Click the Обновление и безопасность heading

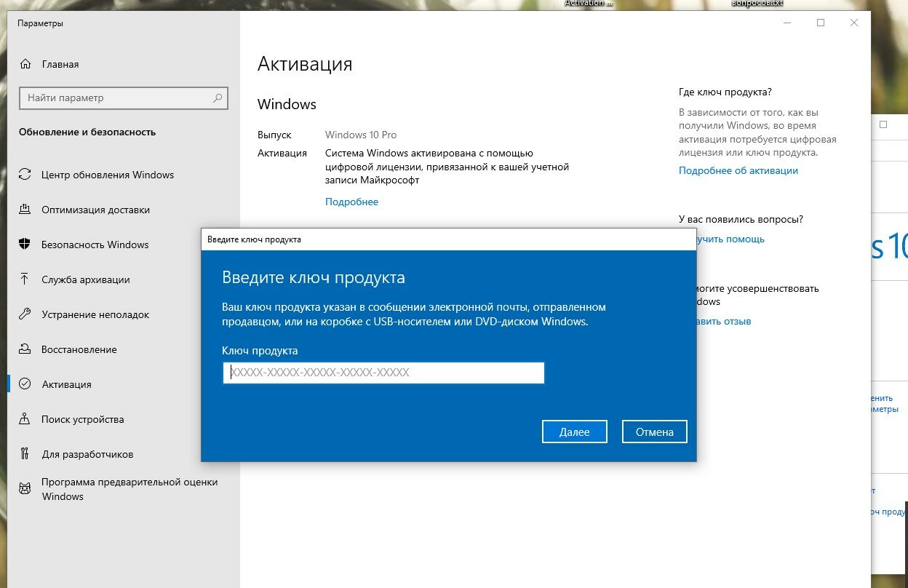point(87,132)
